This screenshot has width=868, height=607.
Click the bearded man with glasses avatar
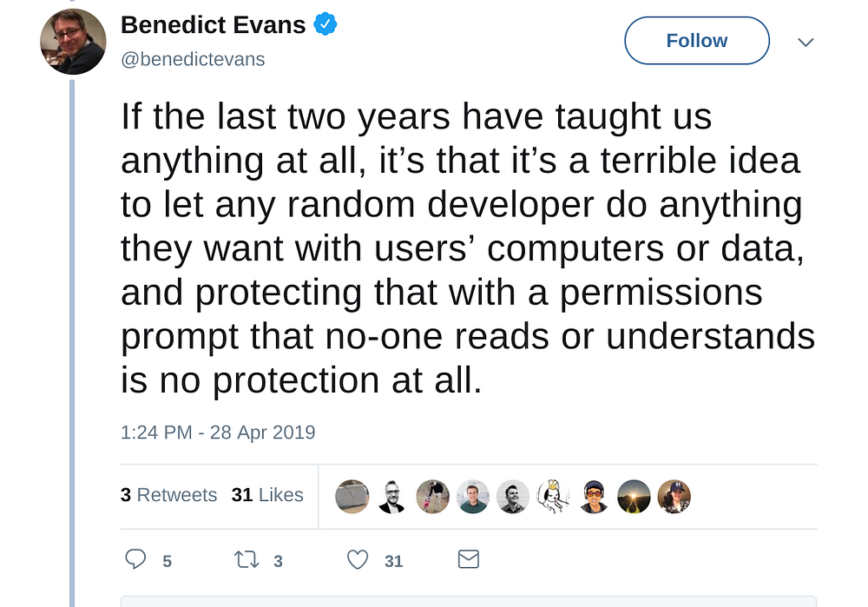[x=392, y=496]
